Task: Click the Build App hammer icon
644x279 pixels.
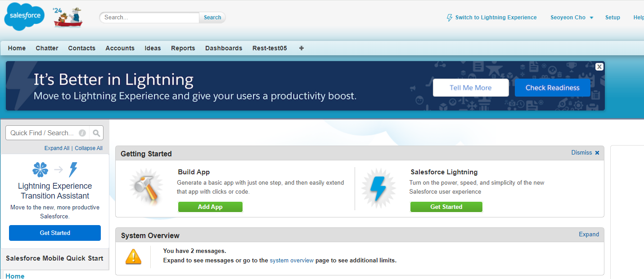Action: click(x=146, y=188)
